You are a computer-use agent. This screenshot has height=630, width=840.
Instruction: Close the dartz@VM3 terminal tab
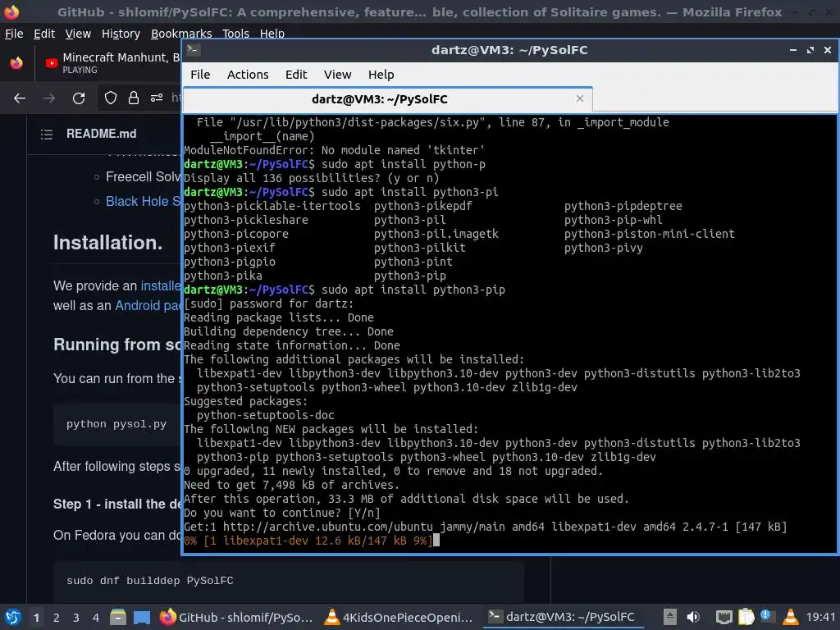pyautogui.click(x=580, y=98)
